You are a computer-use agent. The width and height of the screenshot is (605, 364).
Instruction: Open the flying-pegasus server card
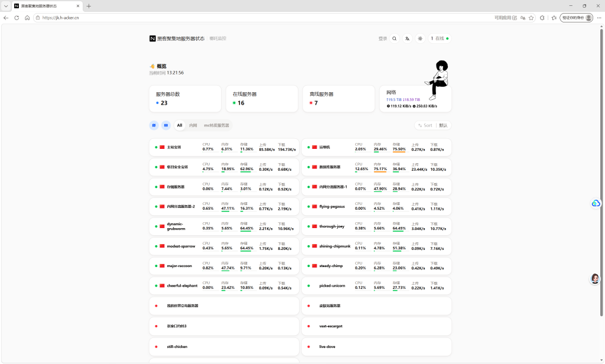click(x=376, y=206)
